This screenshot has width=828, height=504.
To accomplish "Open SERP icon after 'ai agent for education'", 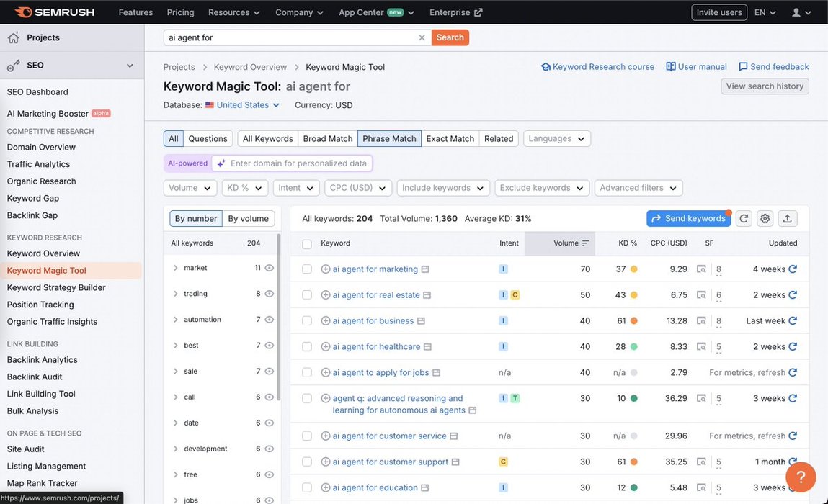I will [x=424, y=487].
